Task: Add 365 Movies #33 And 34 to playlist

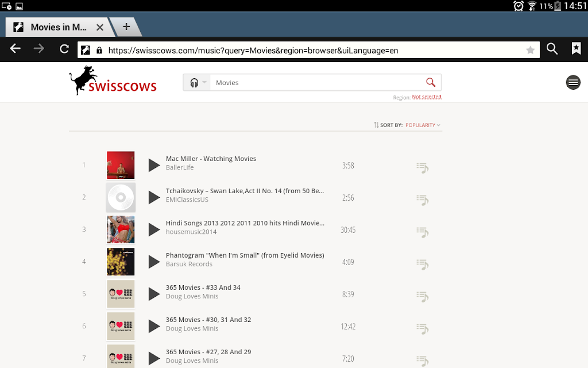Action: 422,297
